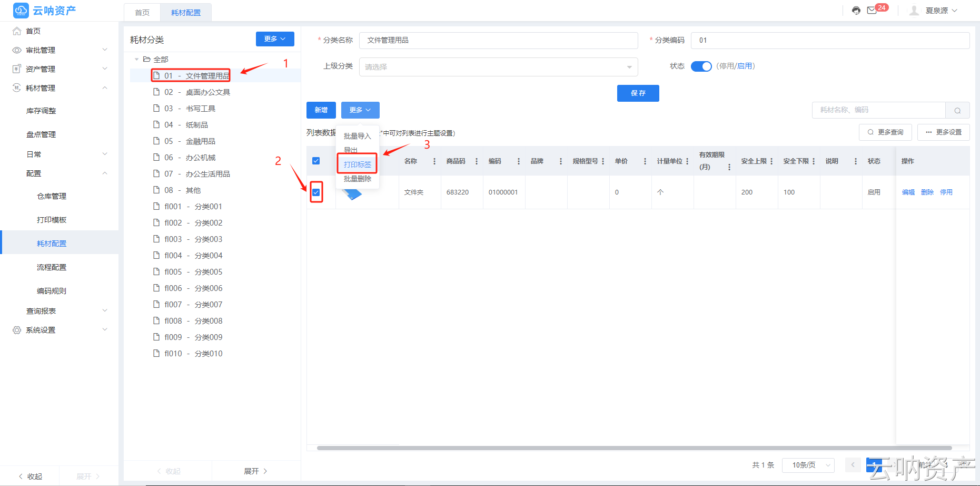Toggle the select-all checkbox in table header
This screenshot has width=980, height=486.
(316, 161)
